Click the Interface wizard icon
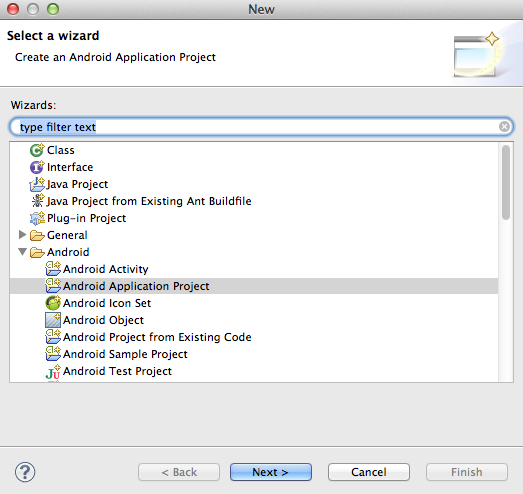This screenshot has height=494, width=523. click(37, 167)
